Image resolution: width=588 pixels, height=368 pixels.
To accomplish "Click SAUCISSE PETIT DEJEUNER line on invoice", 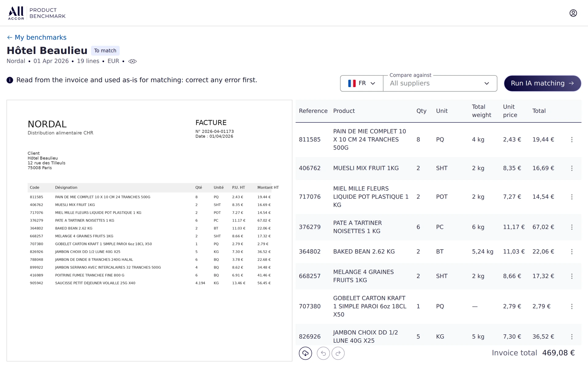I will tap(95, 283).
